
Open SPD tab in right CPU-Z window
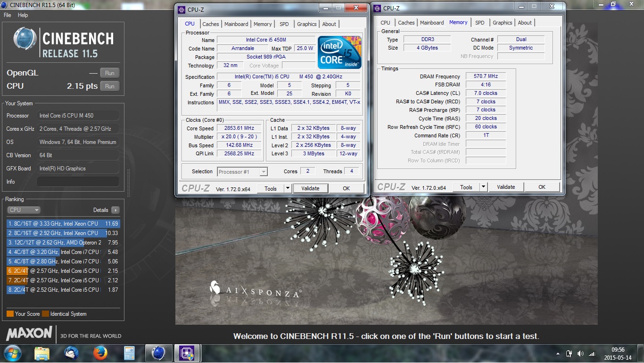479,23
